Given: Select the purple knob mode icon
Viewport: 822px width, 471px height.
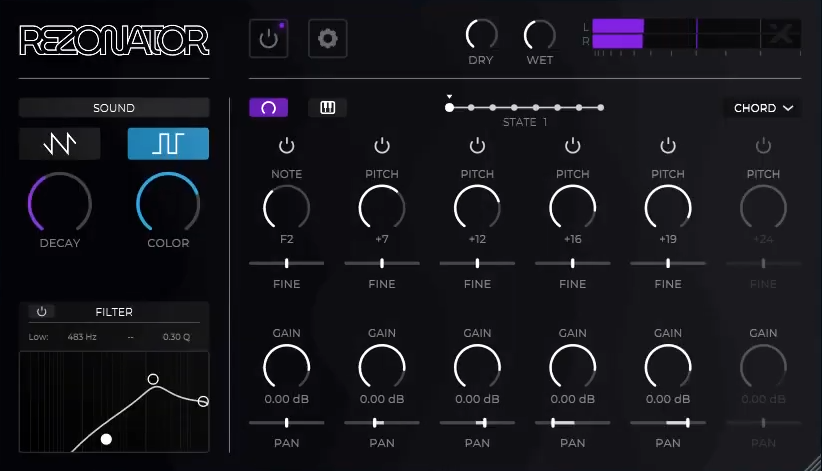Looking at the screenshot, I should (x=268, y=108).
